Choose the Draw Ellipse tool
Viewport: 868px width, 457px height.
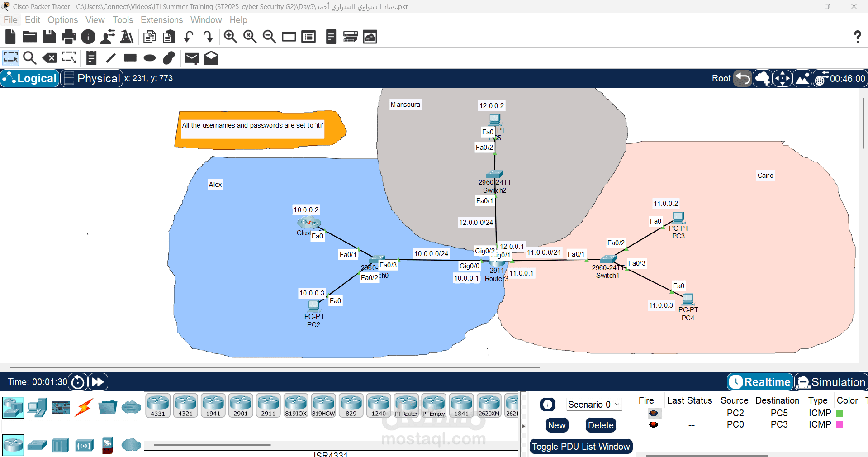point(150,58)
